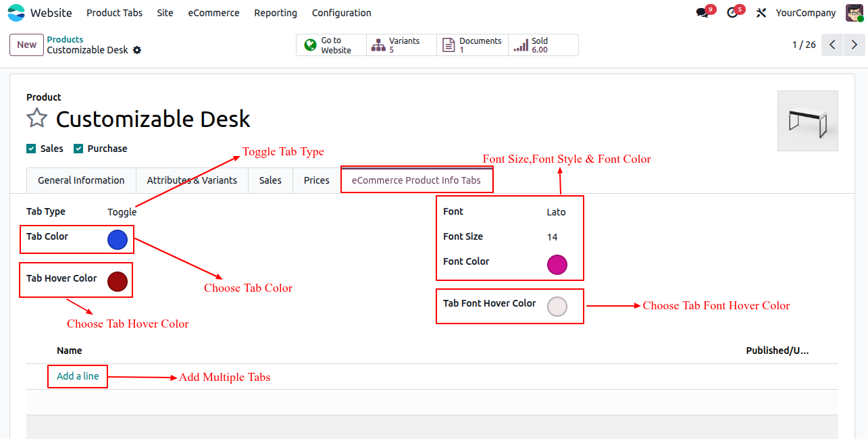Screen dimensions: 868x439
Task: Pick the Tab Font Hover Color swatch
Action: pyautogui.click(x=557, y=307)
